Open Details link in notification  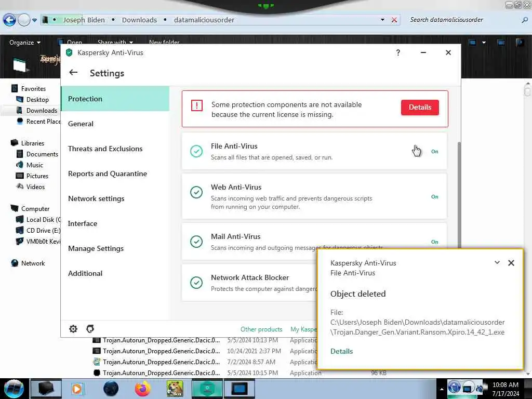pos(341,351)
